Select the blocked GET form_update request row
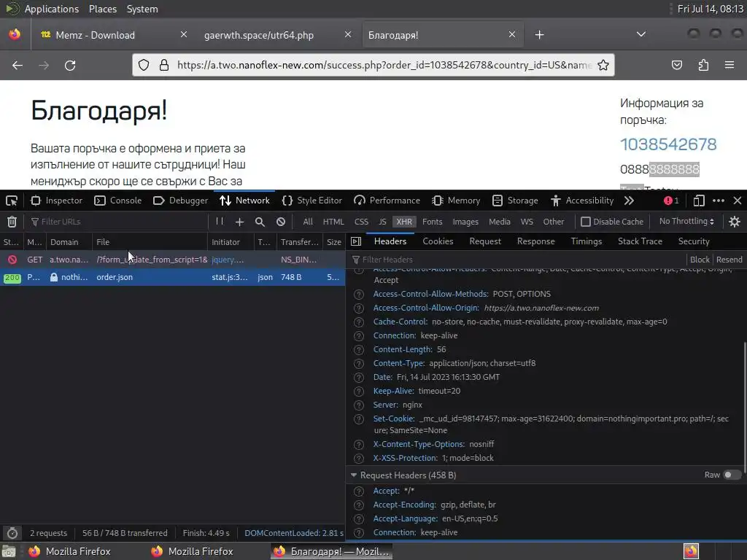 (x=172, y=260)
